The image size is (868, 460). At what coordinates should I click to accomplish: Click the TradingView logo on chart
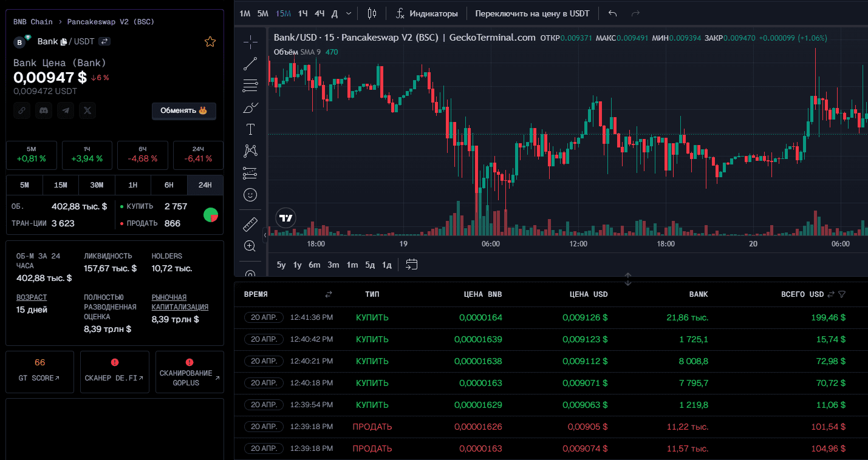285,218
